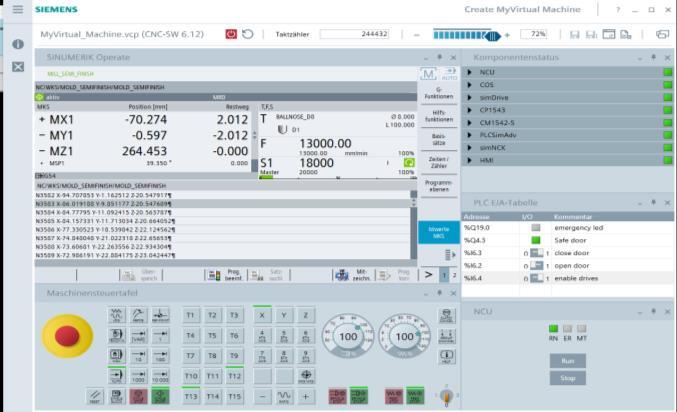Select the Istwerte MKS softkey
This screenshot has height=412, width=677.
(x=439, y=233)
